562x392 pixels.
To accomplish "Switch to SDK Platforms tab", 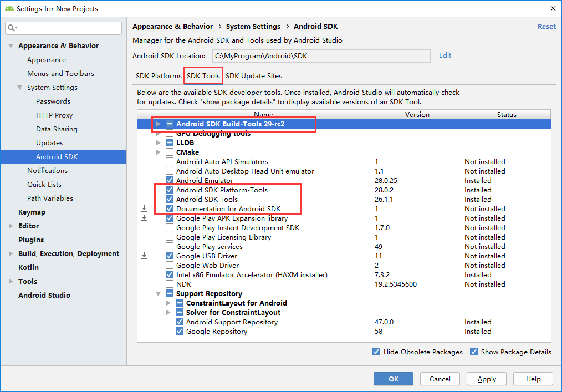I will pyautogui.click(x=159, y=75).
